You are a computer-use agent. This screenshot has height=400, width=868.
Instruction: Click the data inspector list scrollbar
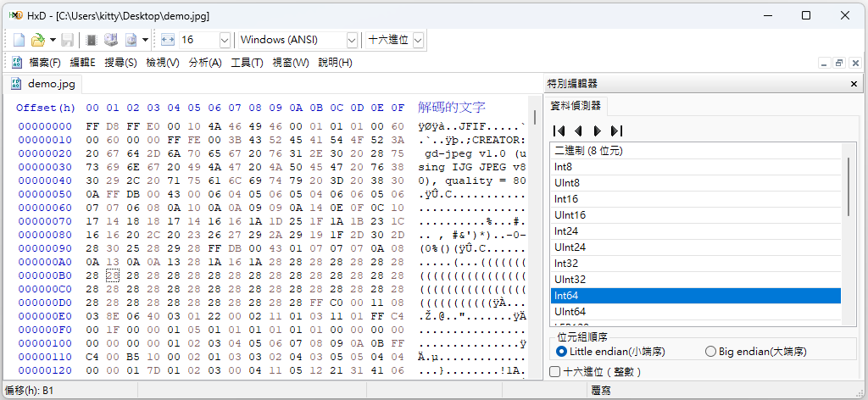[849, 186]
